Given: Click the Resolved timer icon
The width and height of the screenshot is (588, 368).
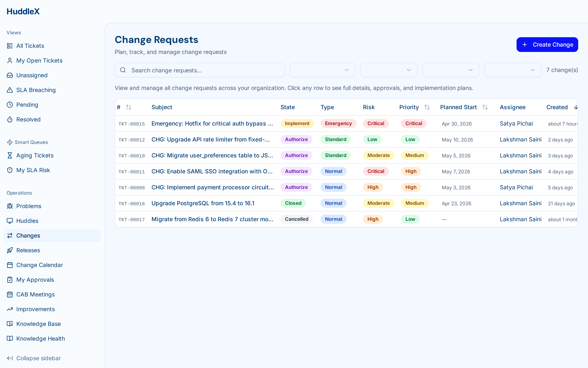Looking at the screenshot, I should tap(10, 120).
